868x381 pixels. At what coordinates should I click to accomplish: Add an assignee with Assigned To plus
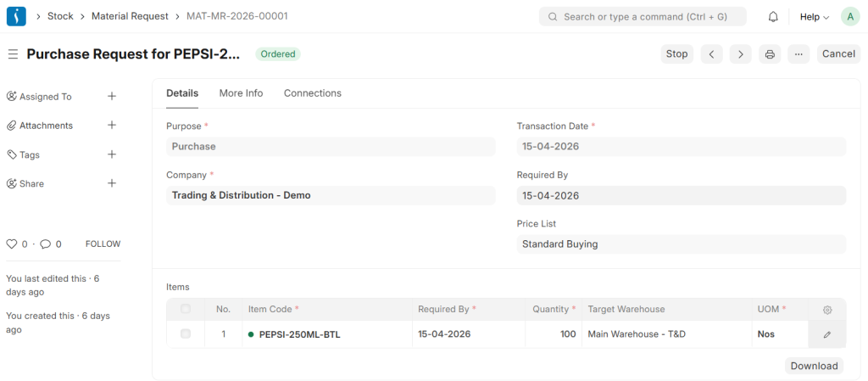click(112, 97)
